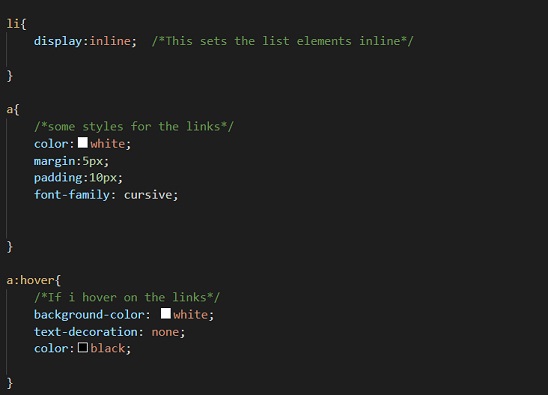Click the a selector line
Viewport: 548px width, 395px height.
13,109
